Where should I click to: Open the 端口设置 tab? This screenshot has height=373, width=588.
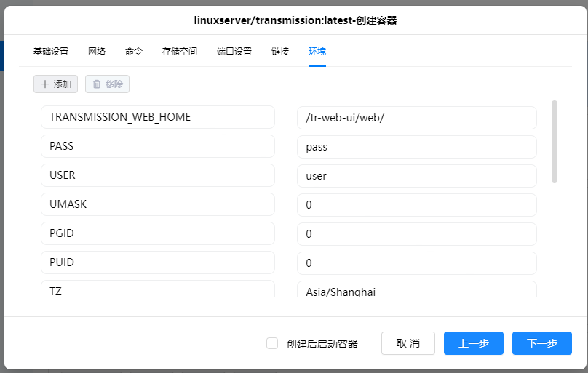[x=234, y=52]
